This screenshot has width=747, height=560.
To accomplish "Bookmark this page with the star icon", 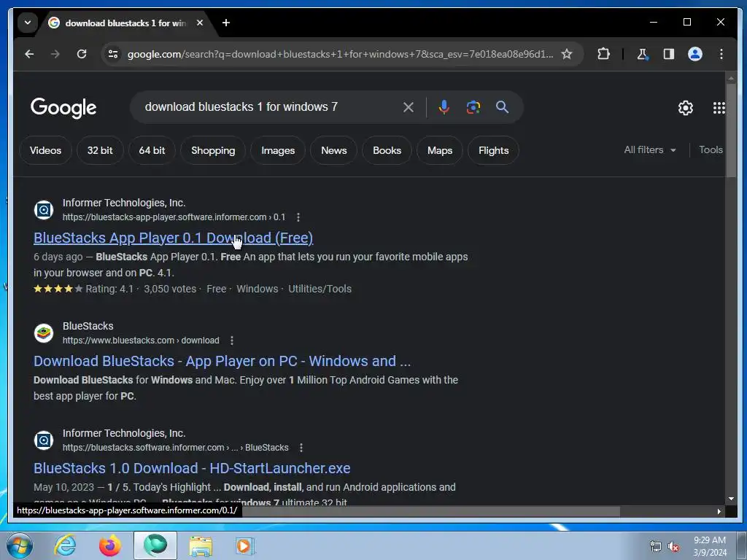I will point(566,54).
